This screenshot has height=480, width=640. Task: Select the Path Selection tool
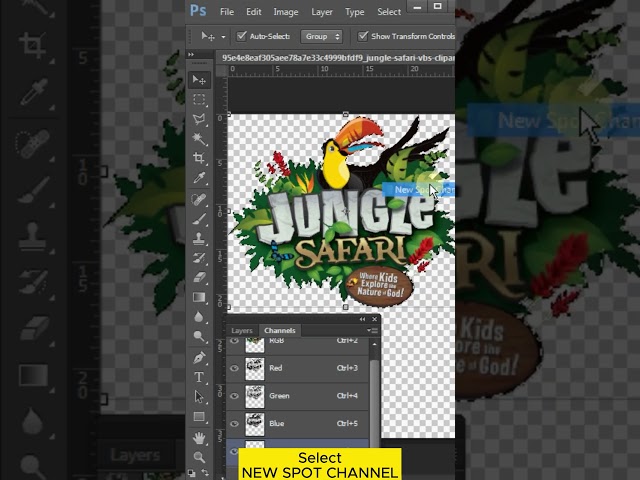tap(199, 397)
